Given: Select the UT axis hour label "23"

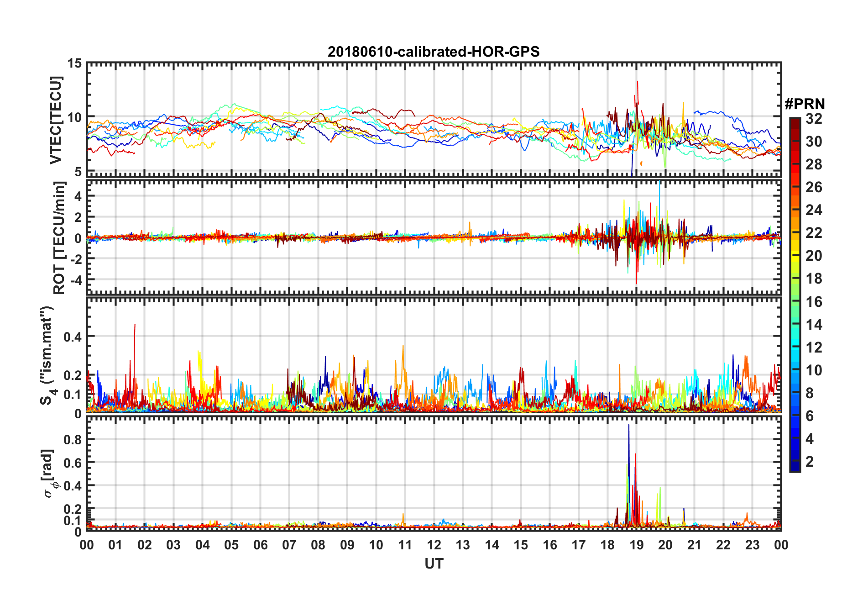Looking at the screenshot, I should coord(753,545).
